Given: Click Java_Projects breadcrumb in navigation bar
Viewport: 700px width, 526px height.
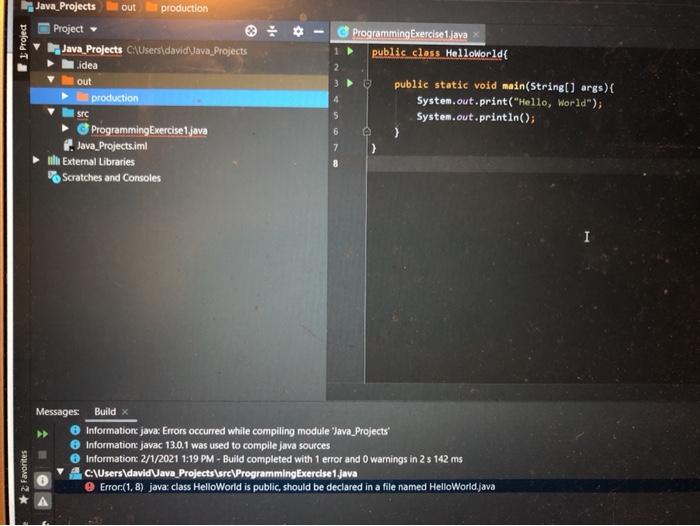Looking at the screenshot, I should coord(65,6).
